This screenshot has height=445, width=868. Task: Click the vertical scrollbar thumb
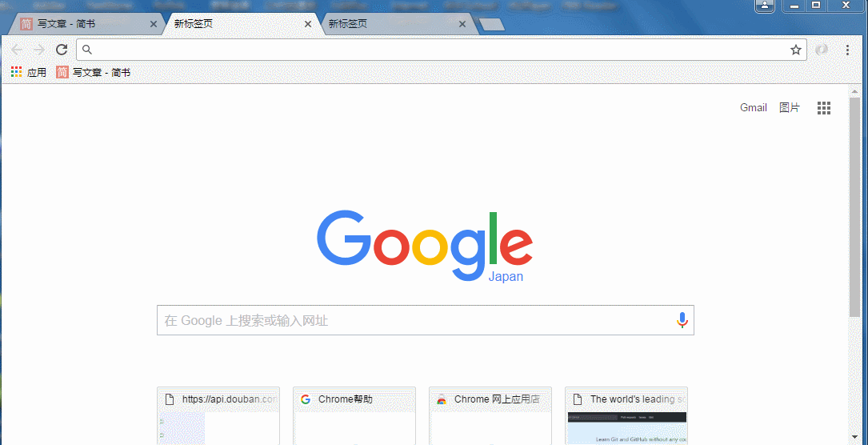tap(854, 207)
